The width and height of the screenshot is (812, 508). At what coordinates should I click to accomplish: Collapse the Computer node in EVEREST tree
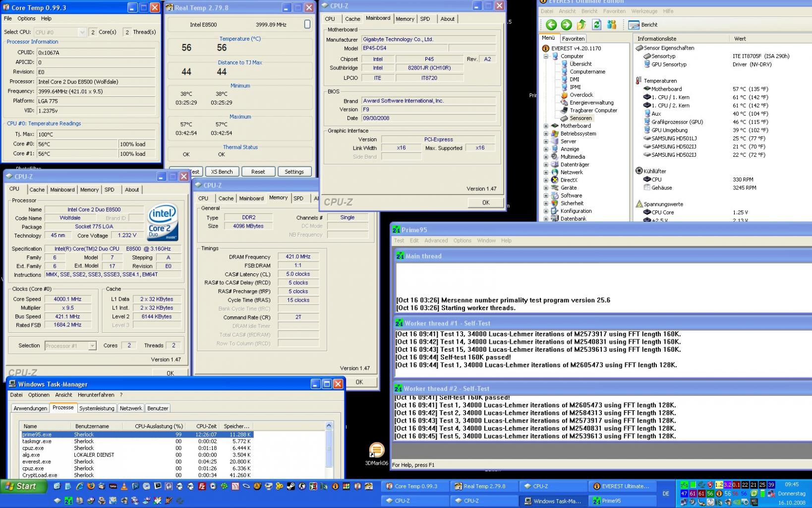546,57
